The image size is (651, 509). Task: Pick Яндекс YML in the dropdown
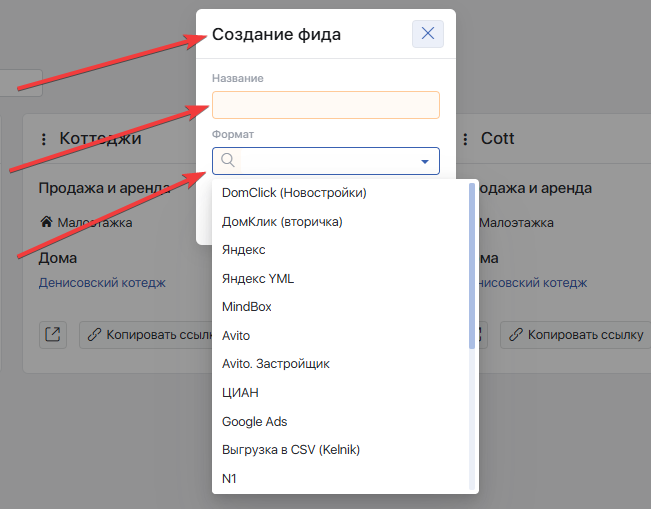coord(258,279)
